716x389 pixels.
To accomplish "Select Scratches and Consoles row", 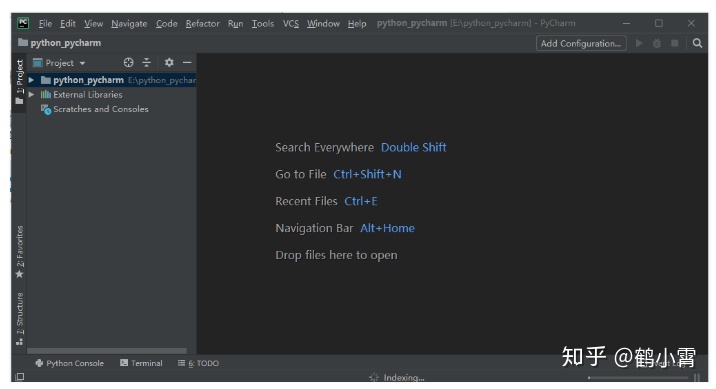I will point(112,109).
